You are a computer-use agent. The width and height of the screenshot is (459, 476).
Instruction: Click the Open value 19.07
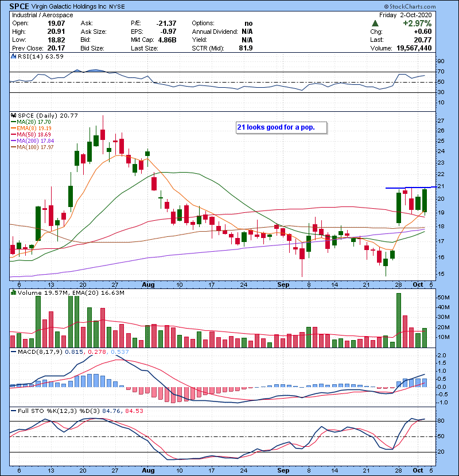56,24
